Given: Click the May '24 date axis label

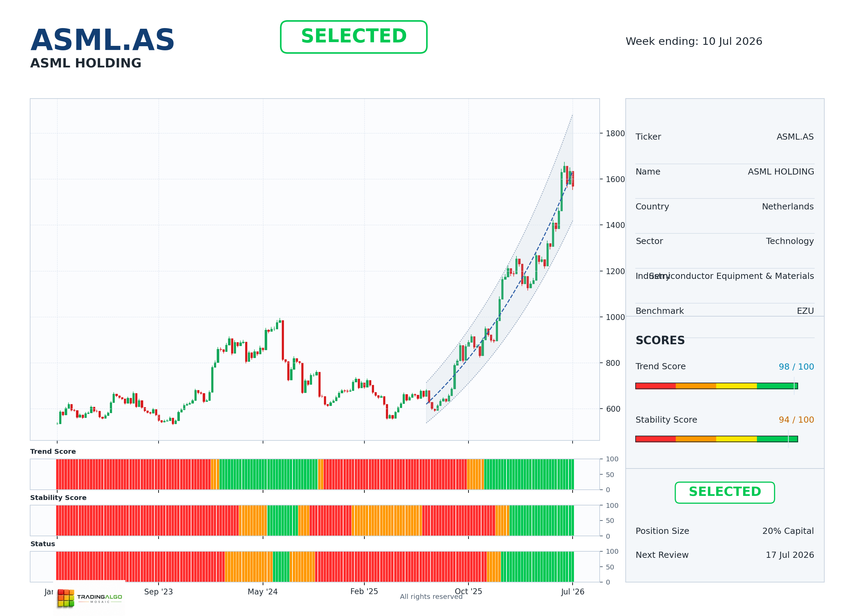Looking at the screenshot, I should pos(263,592).
